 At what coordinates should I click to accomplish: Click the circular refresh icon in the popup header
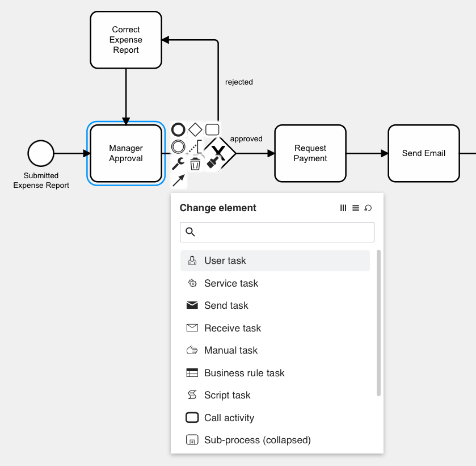pos(368,208)
